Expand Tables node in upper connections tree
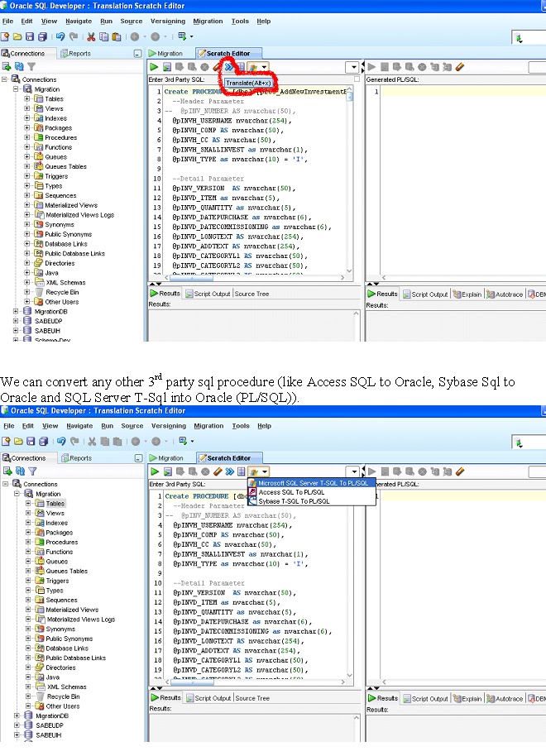Screen dimensions: 546x756 click(27, 98)
